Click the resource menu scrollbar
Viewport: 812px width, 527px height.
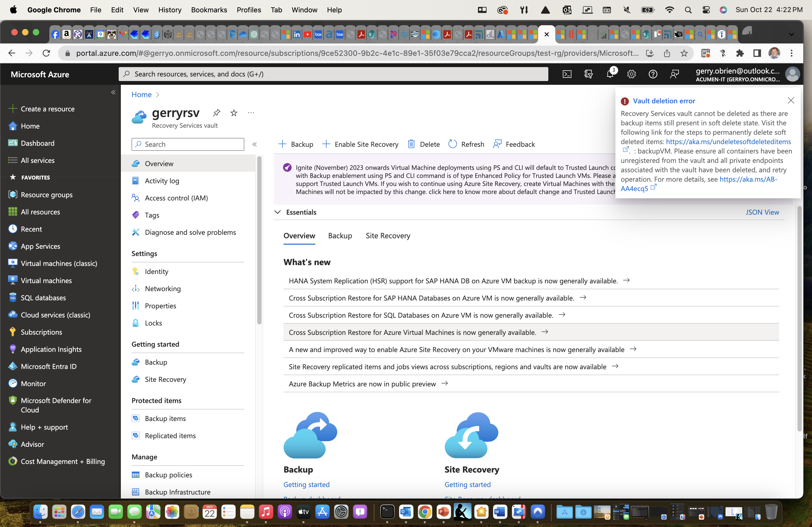coord(259,240)
